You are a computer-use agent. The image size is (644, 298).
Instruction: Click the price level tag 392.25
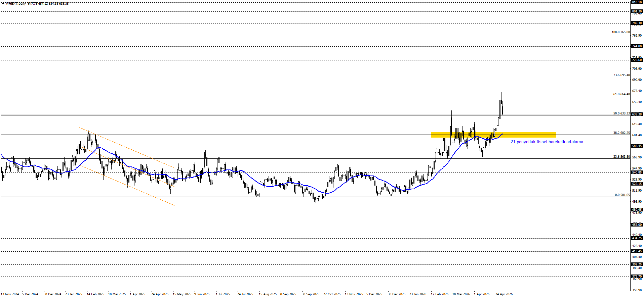coord(637,264)
